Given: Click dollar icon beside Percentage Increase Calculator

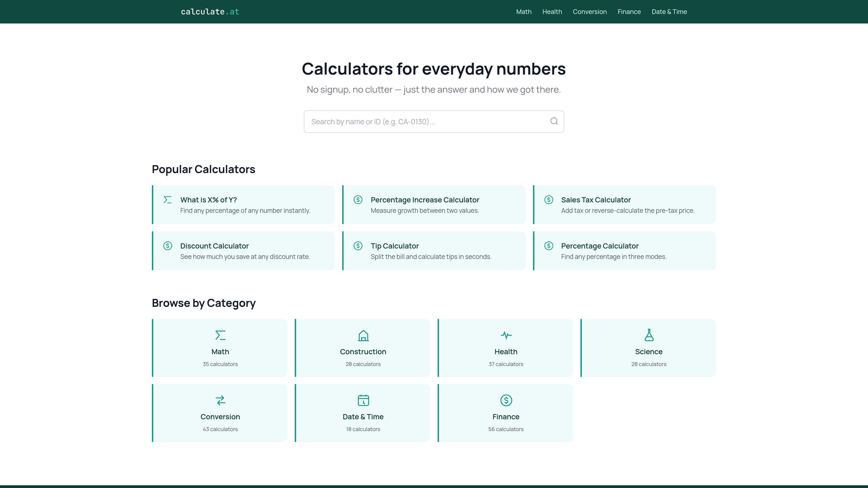Looking at the screenshot, I should [358, 200].
